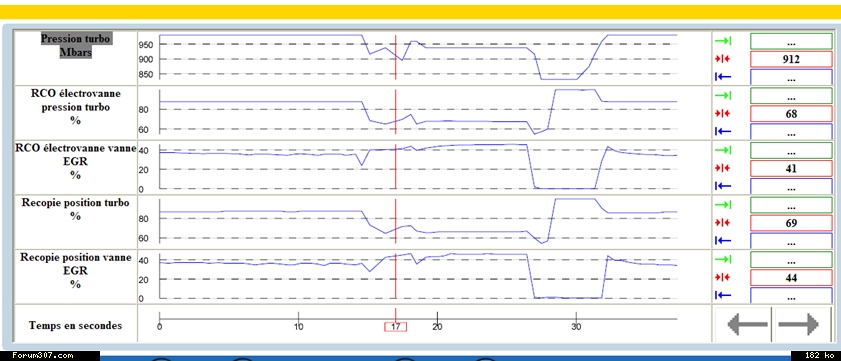Select the highlighted Pression turbo Mbars label
The image size is (841, 361).
tap(76, 46)
